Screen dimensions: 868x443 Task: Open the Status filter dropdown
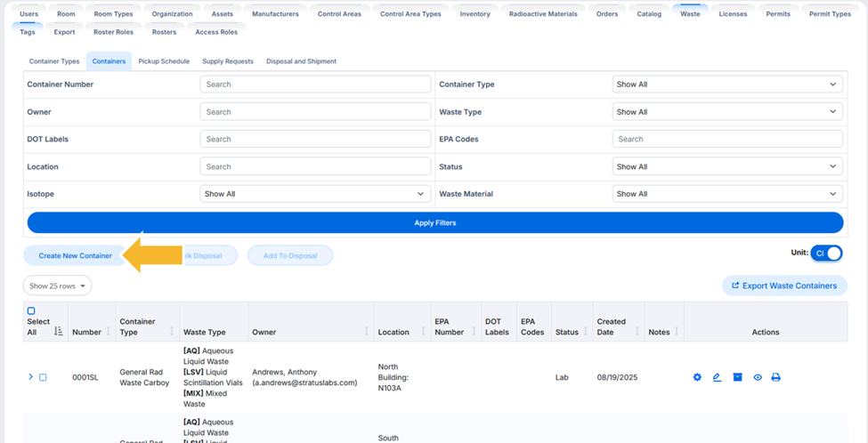(x=727, y=166)
